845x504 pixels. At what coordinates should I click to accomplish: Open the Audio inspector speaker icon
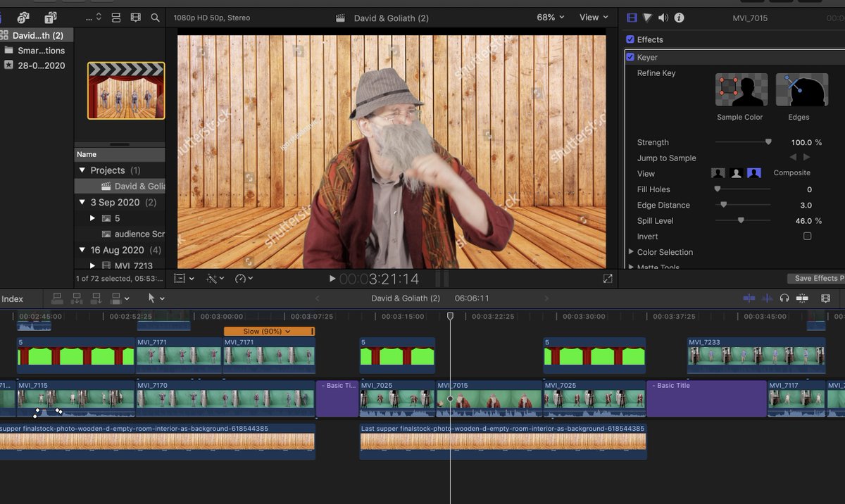click(x=662, y=17)
